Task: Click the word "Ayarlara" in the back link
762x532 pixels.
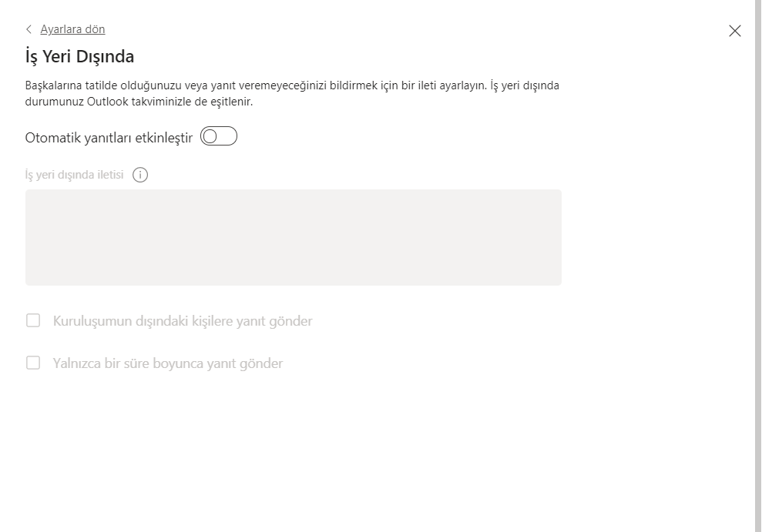Action: pos(60,29)
